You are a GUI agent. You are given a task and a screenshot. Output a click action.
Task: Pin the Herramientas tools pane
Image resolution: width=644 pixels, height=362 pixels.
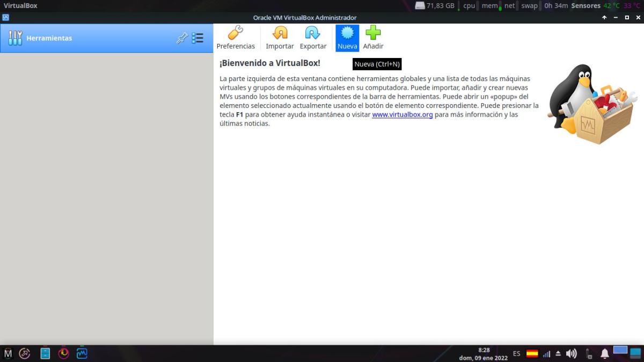[182, 38]
